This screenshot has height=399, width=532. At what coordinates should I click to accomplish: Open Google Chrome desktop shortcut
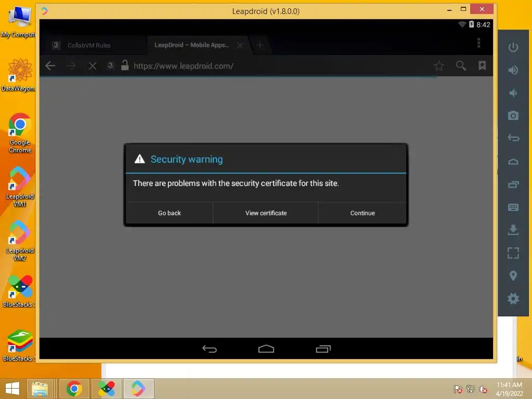(x=20, y=133)
